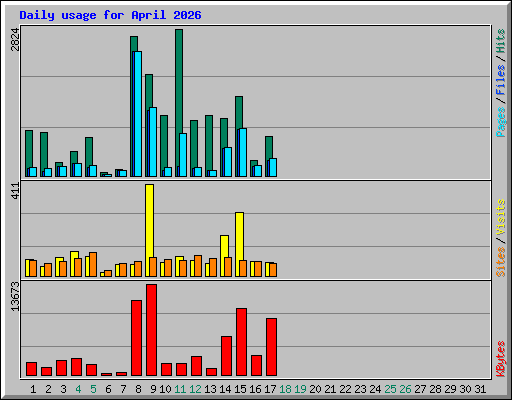512x400 pixels.
Task: Click the day 13 label on the x-axis
Action: [210, 389]
